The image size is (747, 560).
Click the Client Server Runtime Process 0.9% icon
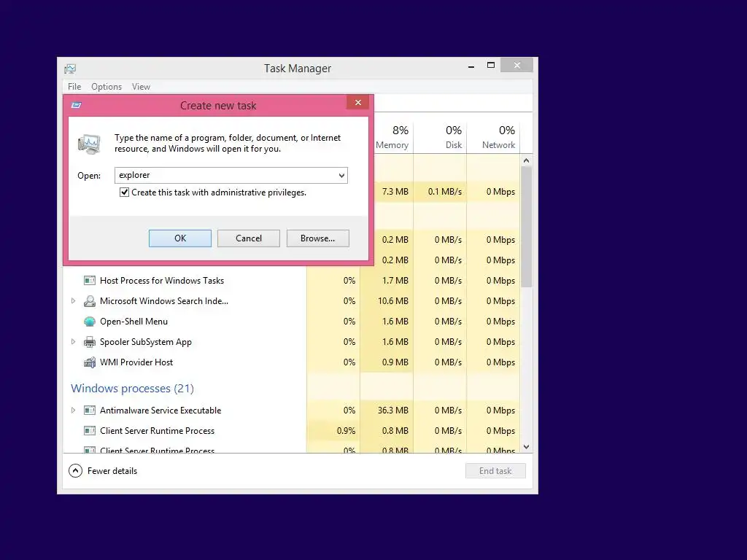point(90,430)
